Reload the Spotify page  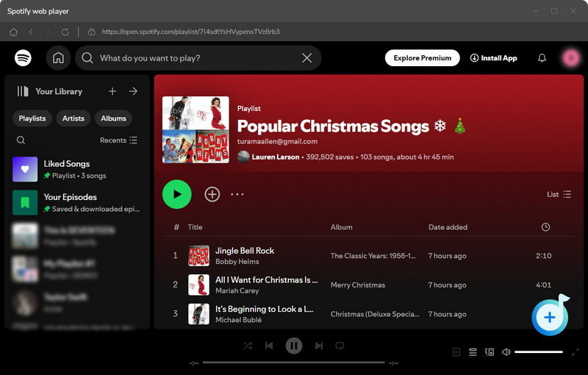click(x=65, y=32)
